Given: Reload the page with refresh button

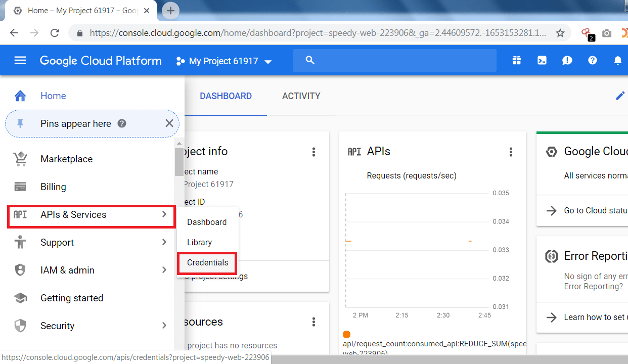Looking at the screenshot, I should coord(55,33).
